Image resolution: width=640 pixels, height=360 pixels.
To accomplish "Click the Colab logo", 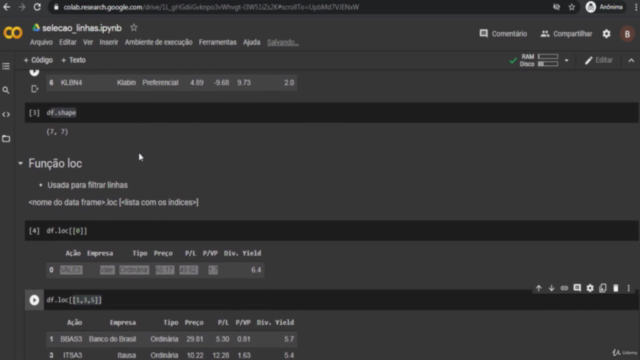I will click(13, 33).
